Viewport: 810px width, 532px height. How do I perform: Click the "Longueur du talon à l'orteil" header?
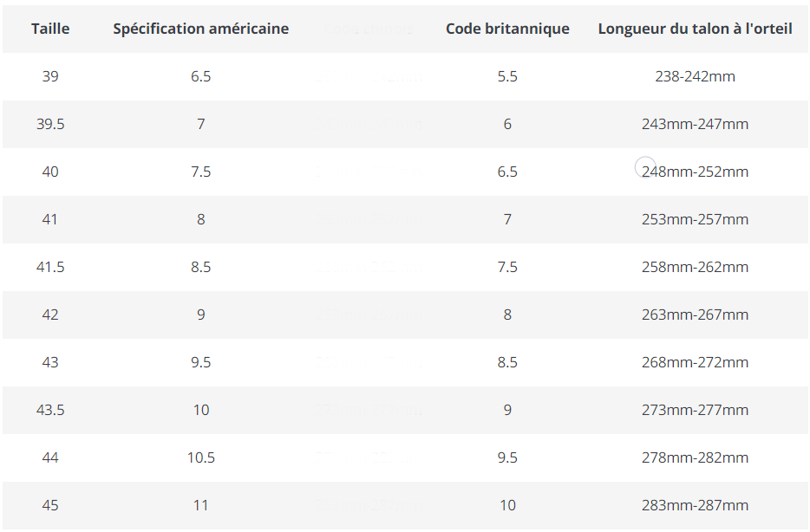coord(695,29)
